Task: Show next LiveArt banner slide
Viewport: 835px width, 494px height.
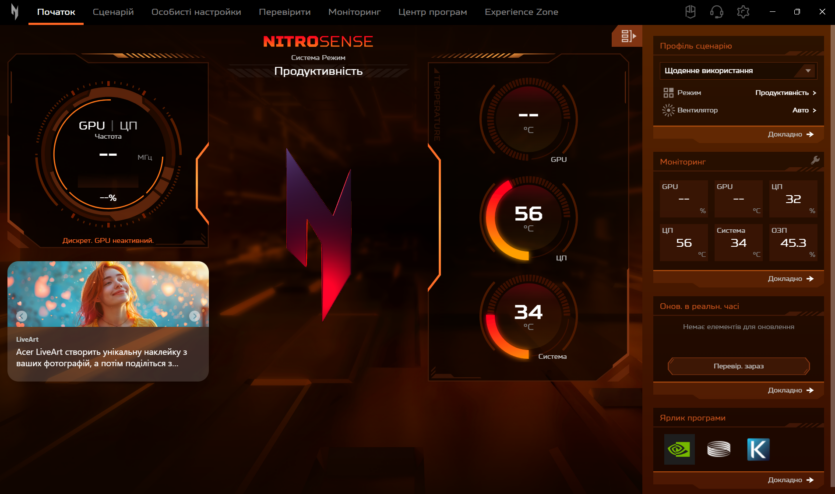Action: pyautogui.click(x=194, y=316)
